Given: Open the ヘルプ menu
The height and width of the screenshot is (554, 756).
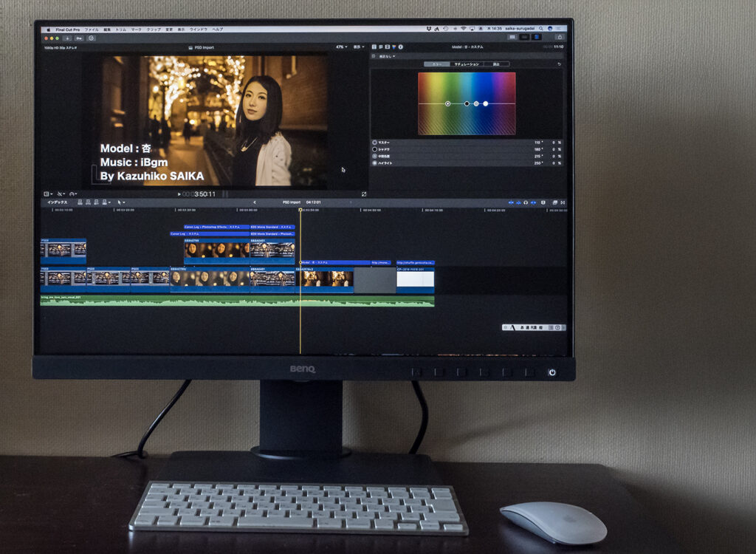Looking at the screenshot, I should tap(218, 30).
